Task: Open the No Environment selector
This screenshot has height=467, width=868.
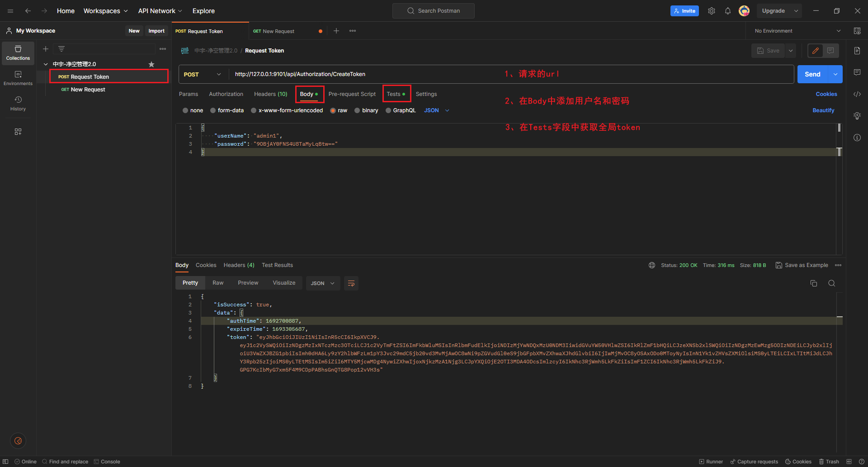Action: point(797,31)
